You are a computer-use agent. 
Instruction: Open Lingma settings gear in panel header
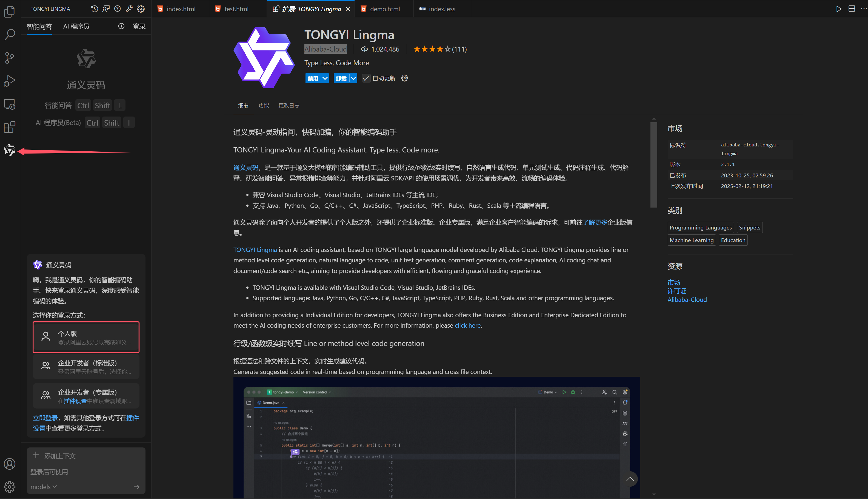click(141, 9)
